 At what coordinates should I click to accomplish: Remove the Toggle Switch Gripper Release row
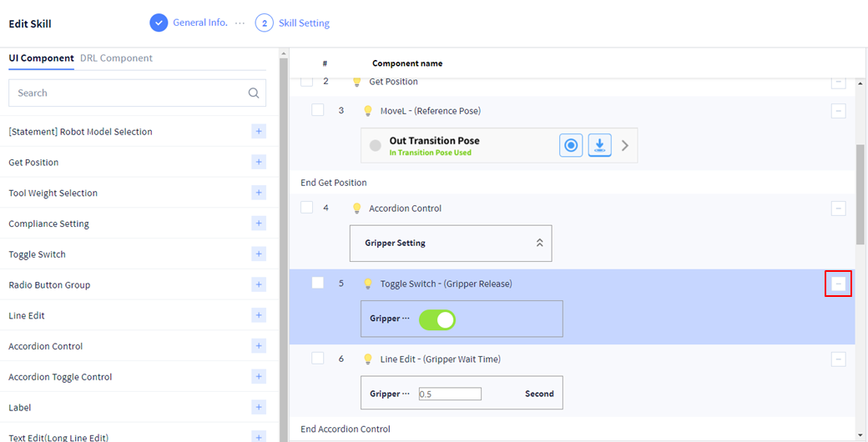838,284
